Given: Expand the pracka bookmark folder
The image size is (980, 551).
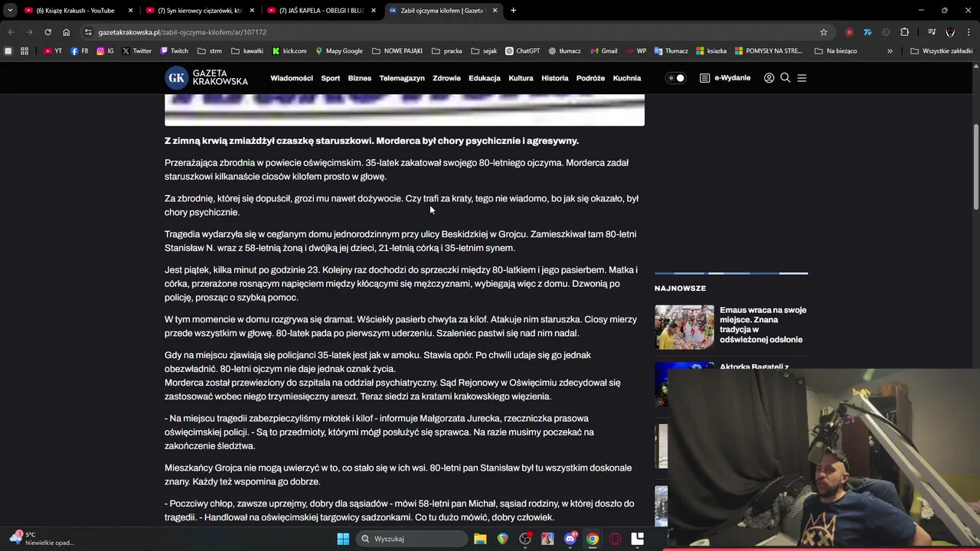Looking at the screenshot, I should [x=447, y=51].
